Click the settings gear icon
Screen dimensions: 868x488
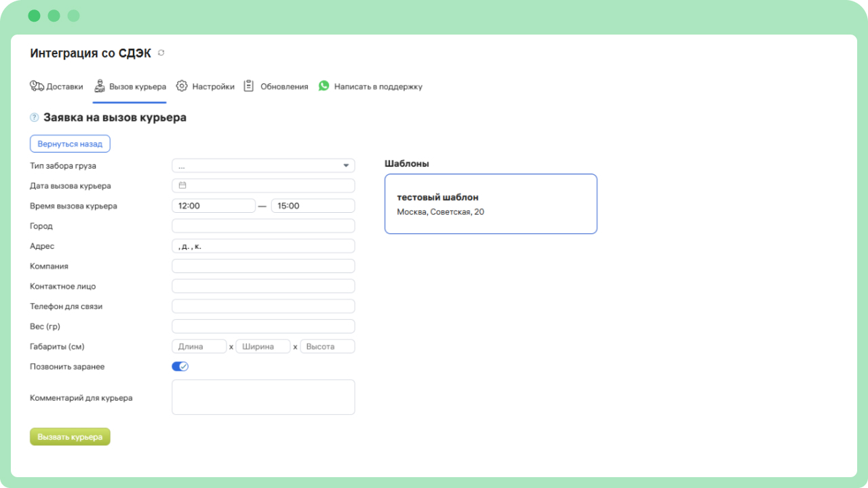coord(182,86)
